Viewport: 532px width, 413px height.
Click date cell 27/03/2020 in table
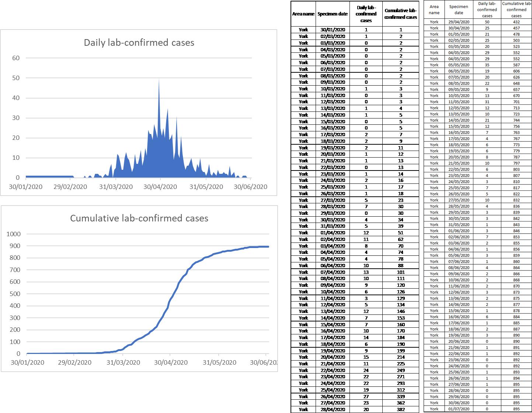coord(333,200)
